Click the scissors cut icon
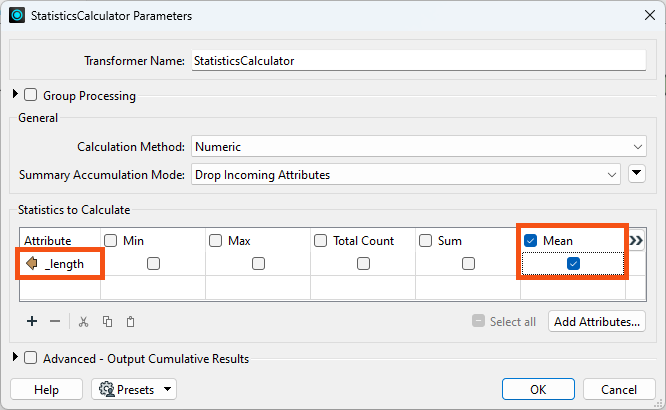 click(84, 322)
